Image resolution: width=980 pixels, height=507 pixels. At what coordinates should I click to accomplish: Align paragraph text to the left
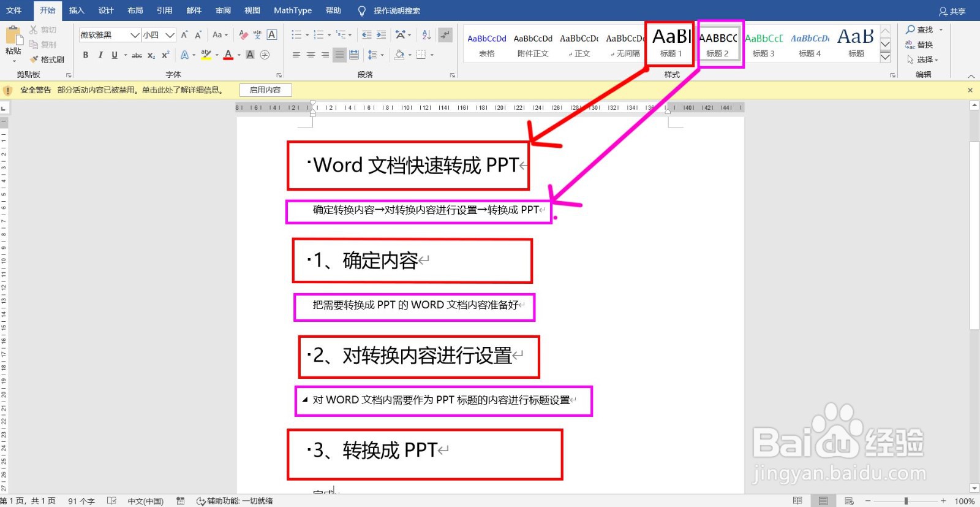click(296, 55)
